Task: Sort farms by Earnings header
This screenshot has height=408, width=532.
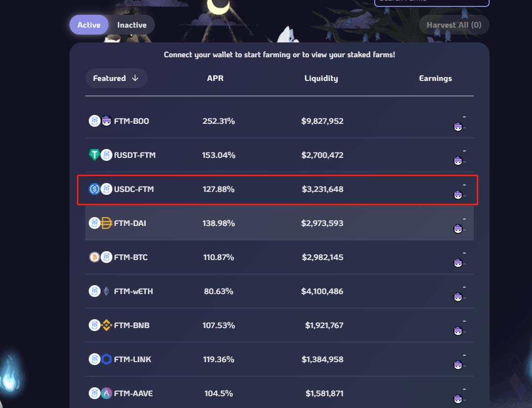Action: click(435, 78)
